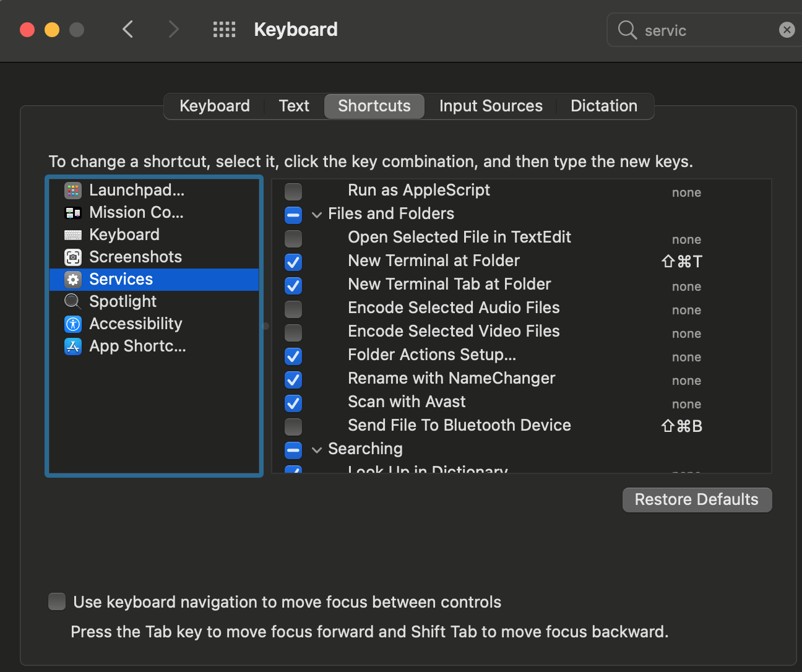Viewport: 802px width, 672px height.
Task: Collapse the Searching section chevron
Action: click(317, 450)
